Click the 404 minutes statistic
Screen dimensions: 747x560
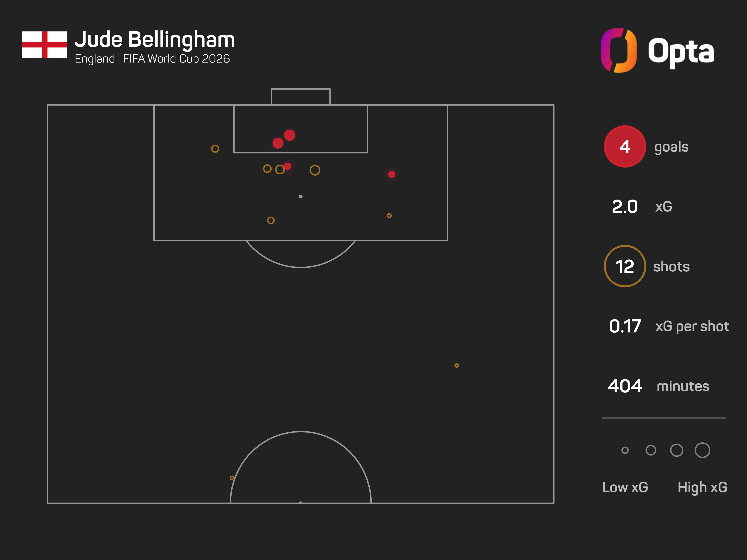658,386
